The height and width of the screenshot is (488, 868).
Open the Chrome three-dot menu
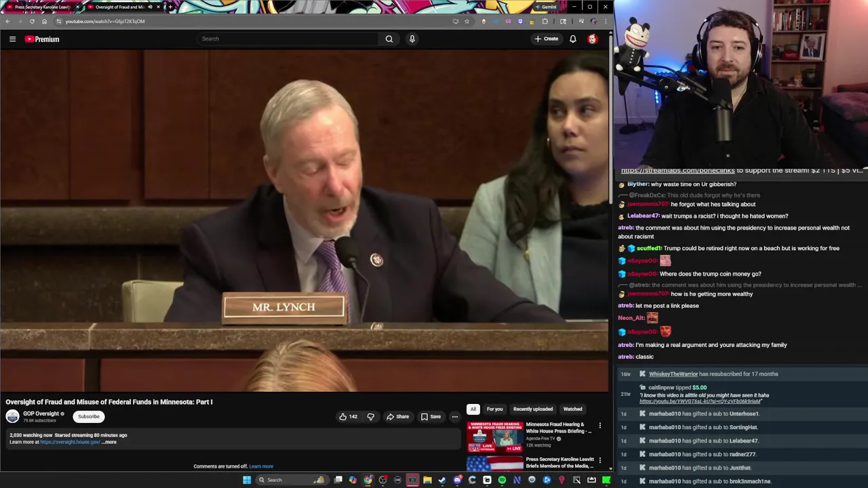[605, 21]
